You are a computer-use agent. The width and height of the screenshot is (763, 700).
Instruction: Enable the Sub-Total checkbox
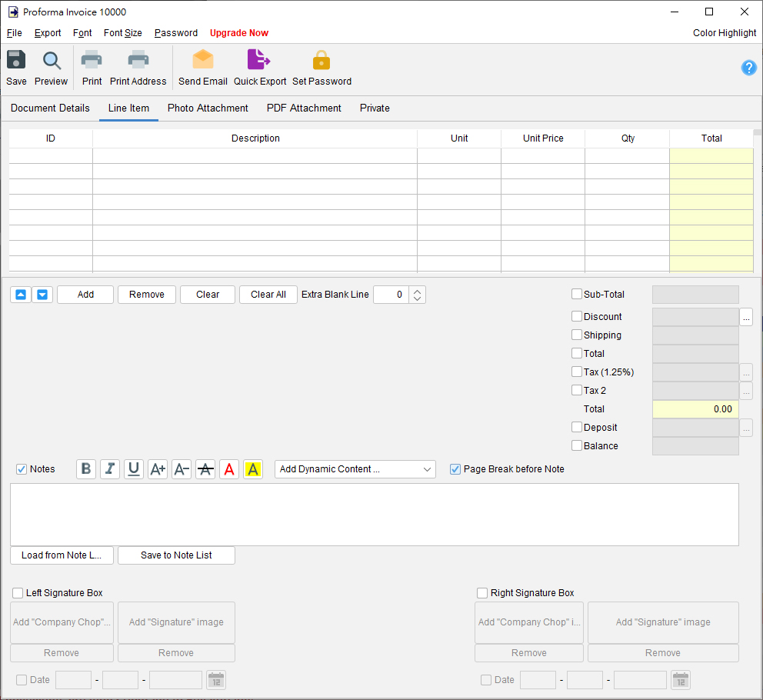(x=577, y=294)
